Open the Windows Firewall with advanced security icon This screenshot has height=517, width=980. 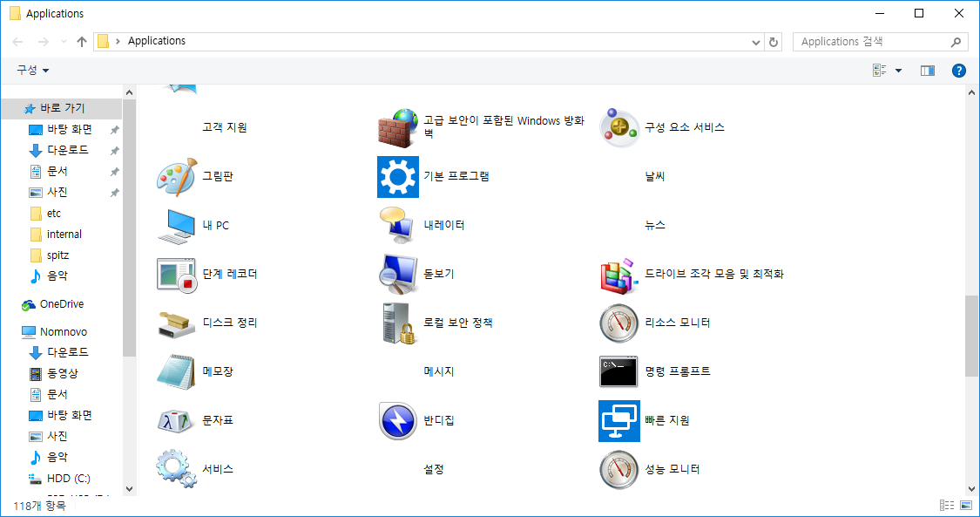tap(398, 127)
